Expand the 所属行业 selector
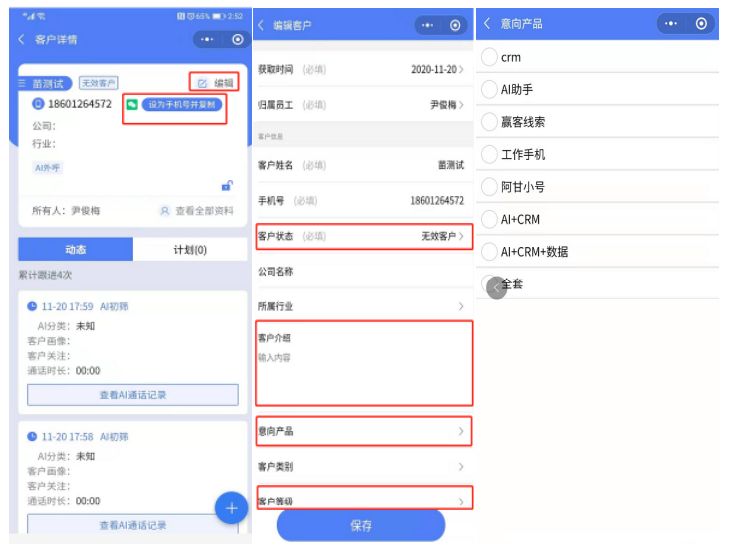The height and width of the screenshot is (560, 742). tap(363, 306)
